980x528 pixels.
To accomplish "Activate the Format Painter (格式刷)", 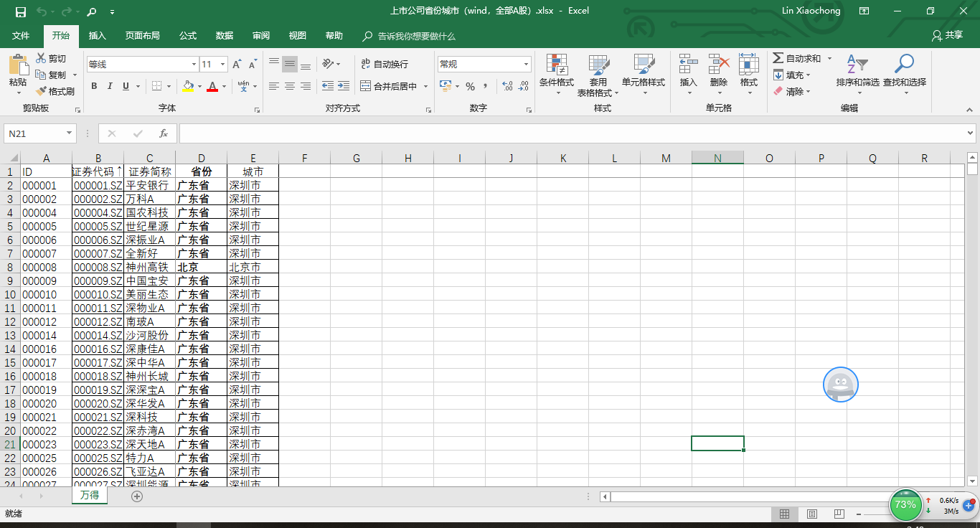I will pos(55,91).
